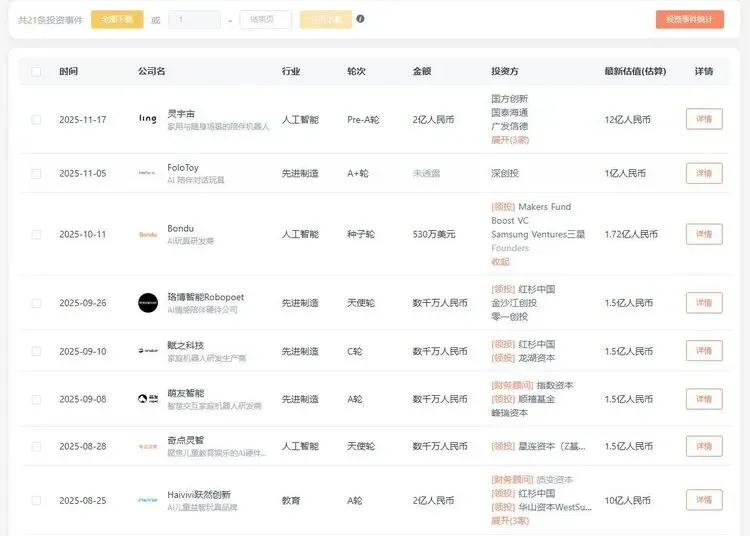Click the 行业 column header
Screen dimensions: 750x536
click(x=291, y=71)
